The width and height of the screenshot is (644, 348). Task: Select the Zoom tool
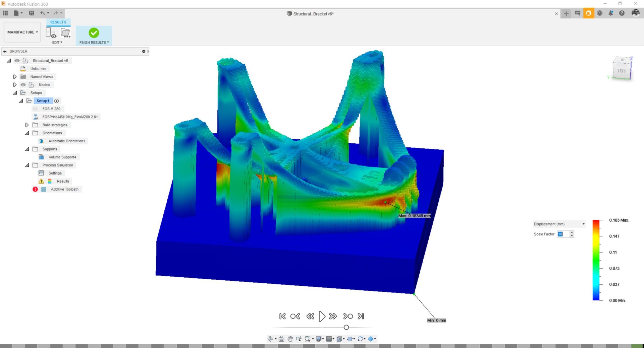[x=299, y=339]
